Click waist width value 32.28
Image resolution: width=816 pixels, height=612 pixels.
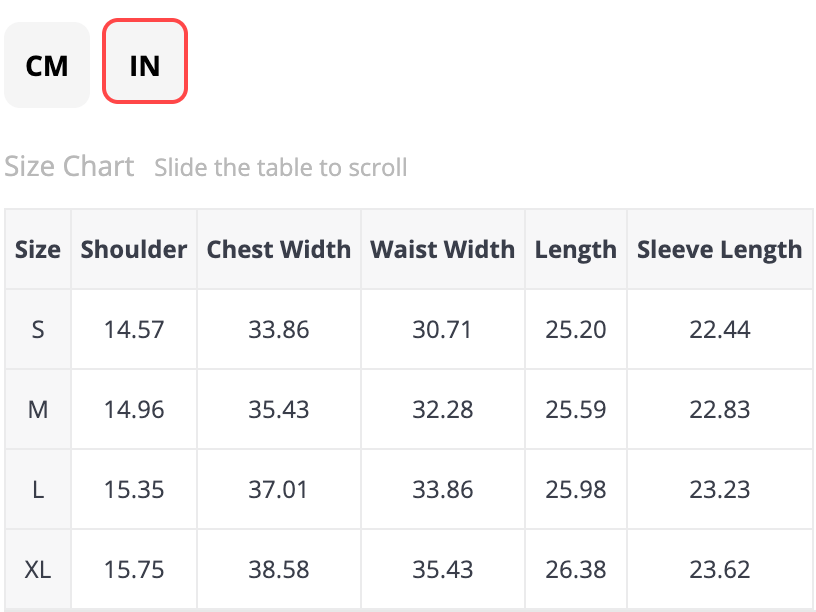(x=442, y=409)
